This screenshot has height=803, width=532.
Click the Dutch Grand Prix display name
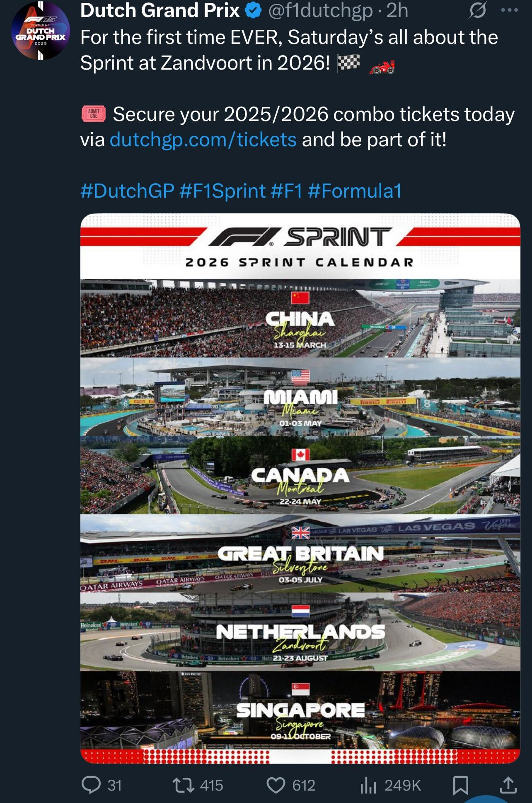pyautogui.click(x=160, y=11)
